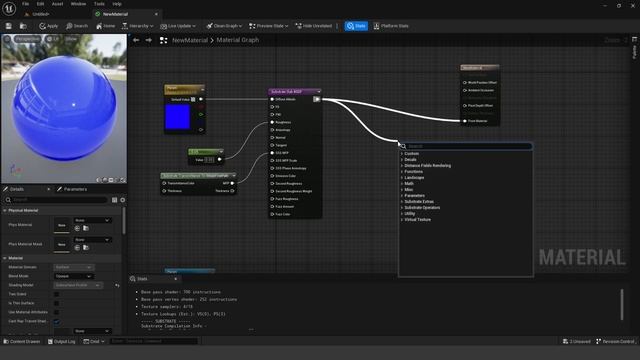
Task: Close the NewMaterial tab
Action: 156,14
